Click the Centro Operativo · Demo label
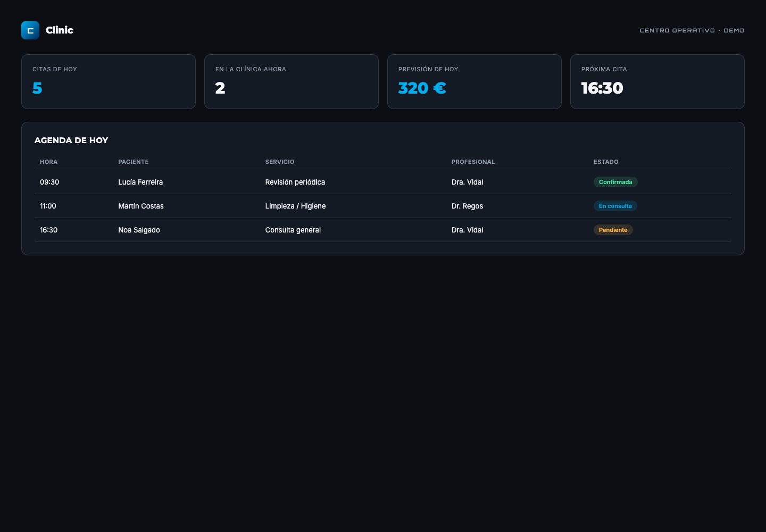766x532 pixels. (692, 30)
